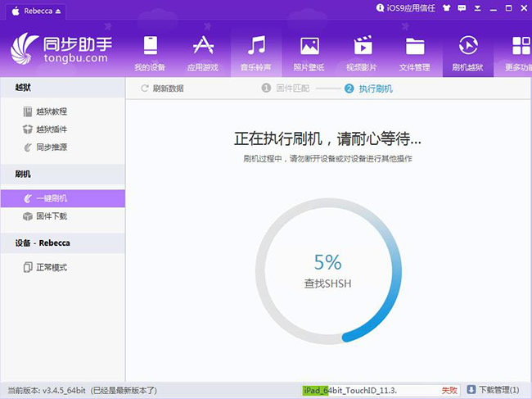Click the red 失败 failed status
Viewport: 532px width, 399px height.
[449, 391]
